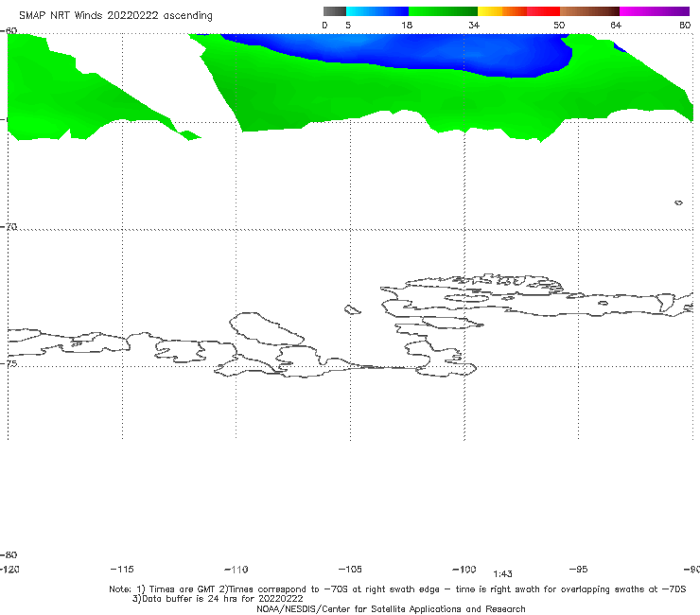Click the color bar label '34'
The image size is (700, 615).
(x=474, y=25)
